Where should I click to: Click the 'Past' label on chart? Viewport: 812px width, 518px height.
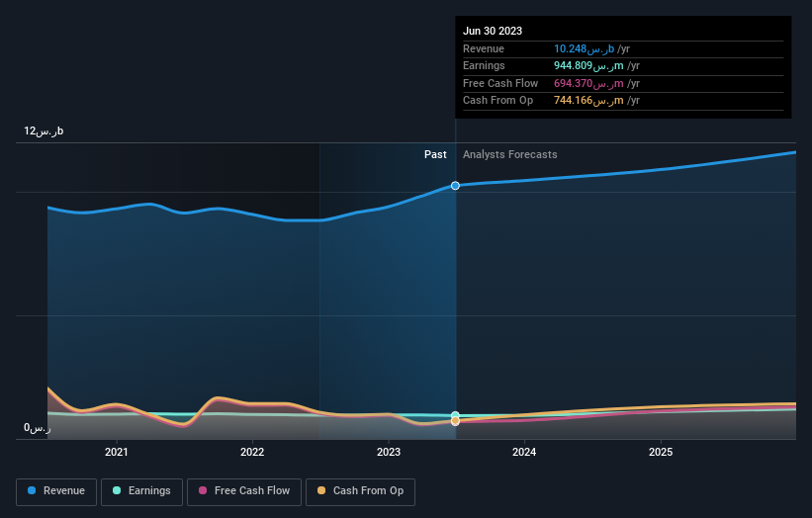pos(435,155)
